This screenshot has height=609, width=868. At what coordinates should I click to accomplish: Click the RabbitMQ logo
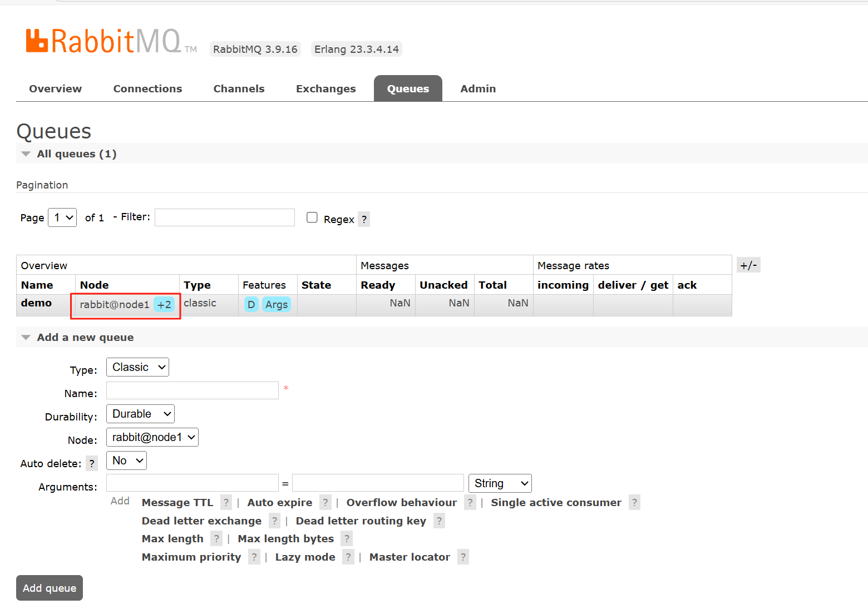click(x=111, y=41)
